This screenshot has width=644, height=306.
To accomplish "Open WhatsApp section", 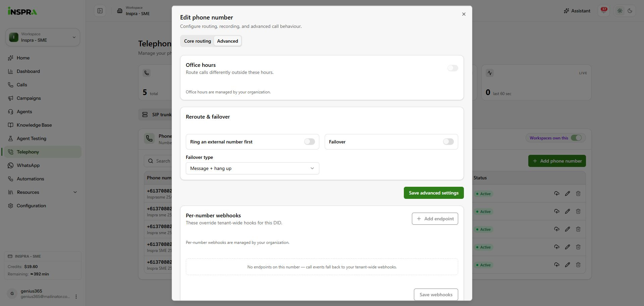I will point(43,165).
